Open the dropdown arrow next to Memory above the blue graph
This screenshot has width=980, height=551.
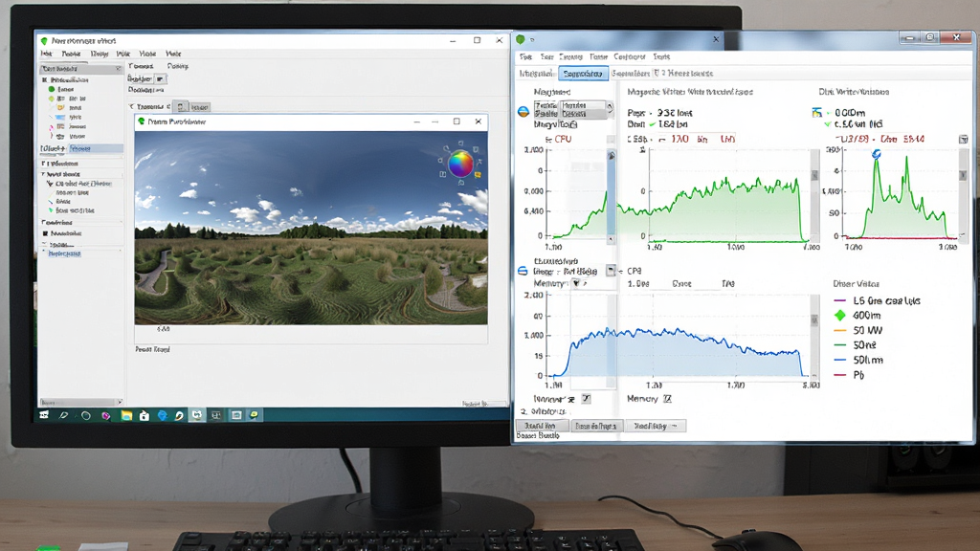pos(575,283)
